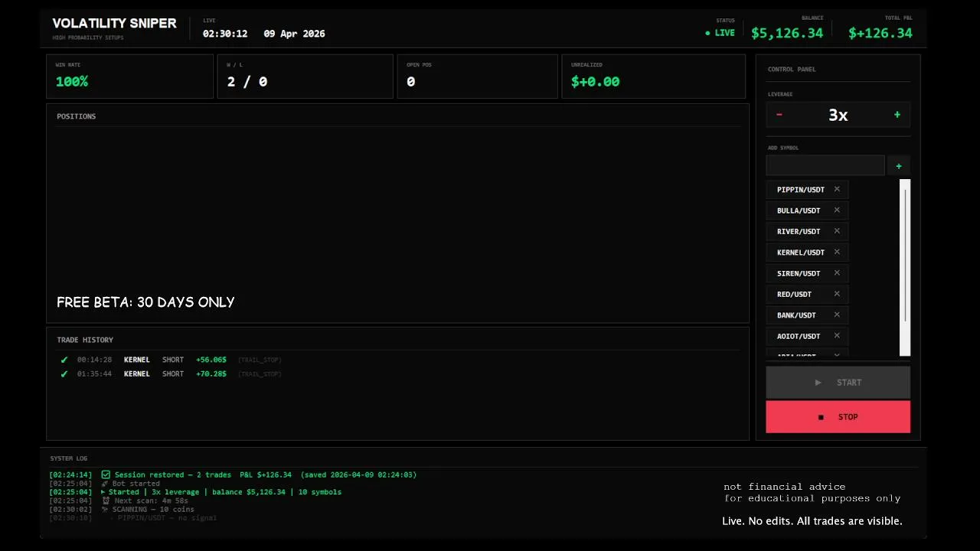Click the checkmark on 01:35:44 trade

click(x=64, y=374)
